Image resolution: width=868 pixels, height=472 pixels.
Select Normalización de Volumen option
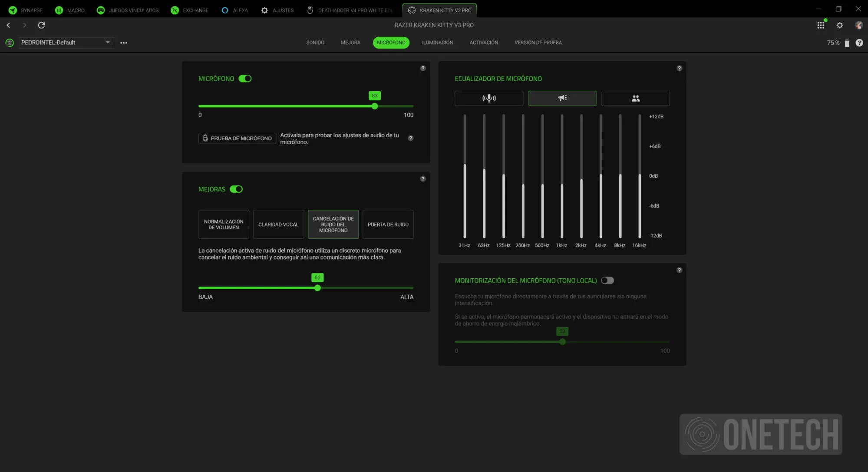pyautogui.click(x=224, y=224)
